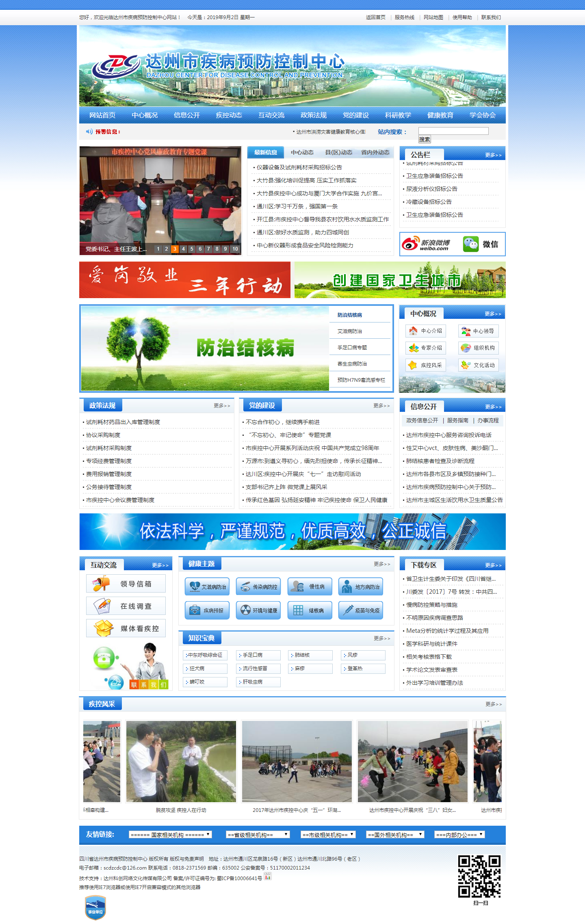The width and height of the screenshot is (585, 924).
Task: Click the 疫苗与免疫 syringe icon button
Action: [x=361, y=610]
